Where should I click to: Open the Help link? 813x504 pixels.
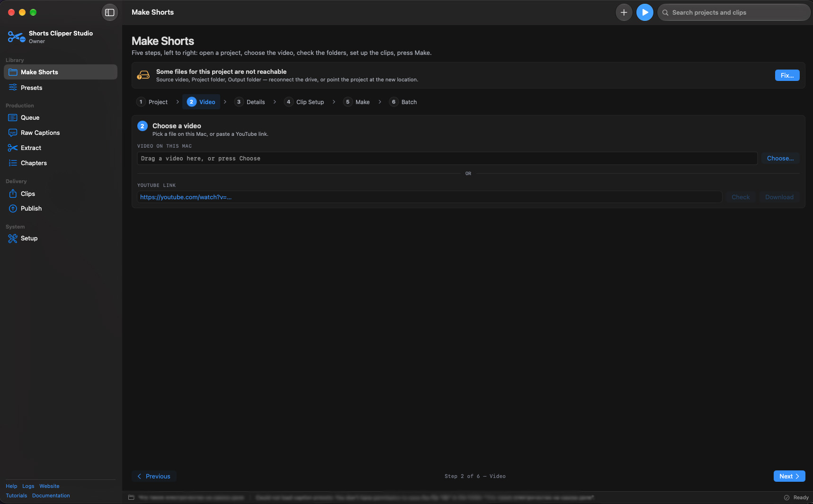[x=11, y=486]
